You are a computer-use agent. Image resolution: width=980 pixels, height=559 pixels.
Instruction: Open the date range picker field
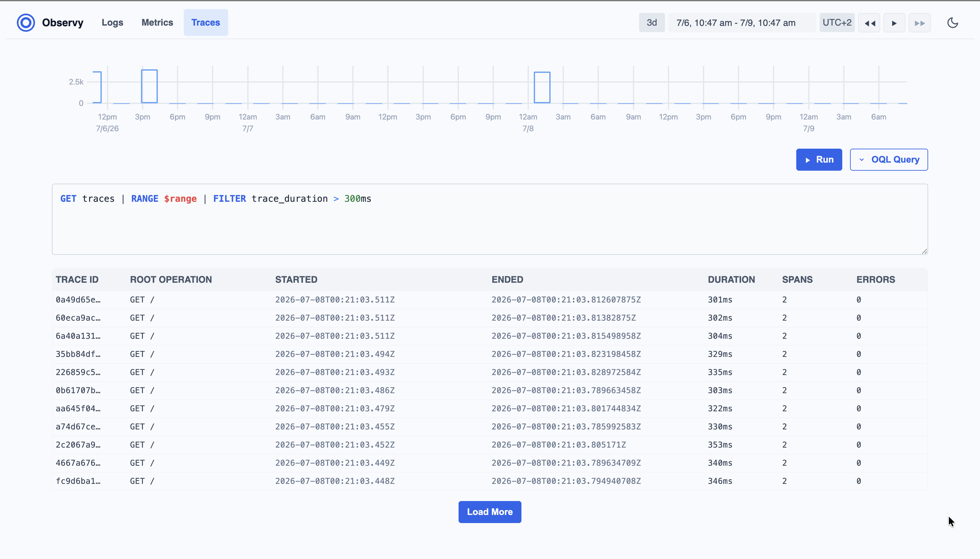(x=742, y=23)
